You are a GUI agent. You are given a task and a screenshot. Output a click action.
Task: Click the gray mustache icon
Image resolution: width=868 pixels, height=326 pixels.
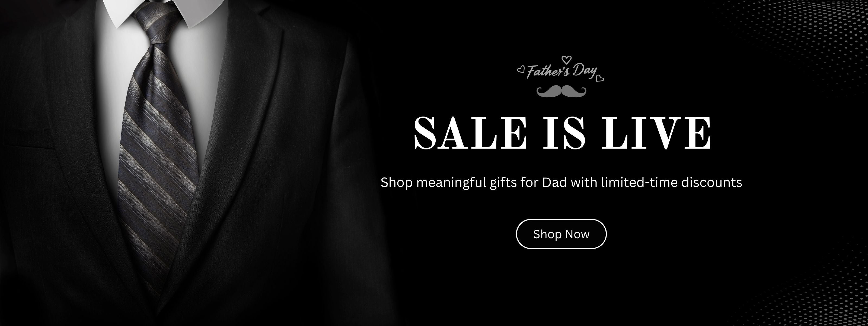click(561, 91)
